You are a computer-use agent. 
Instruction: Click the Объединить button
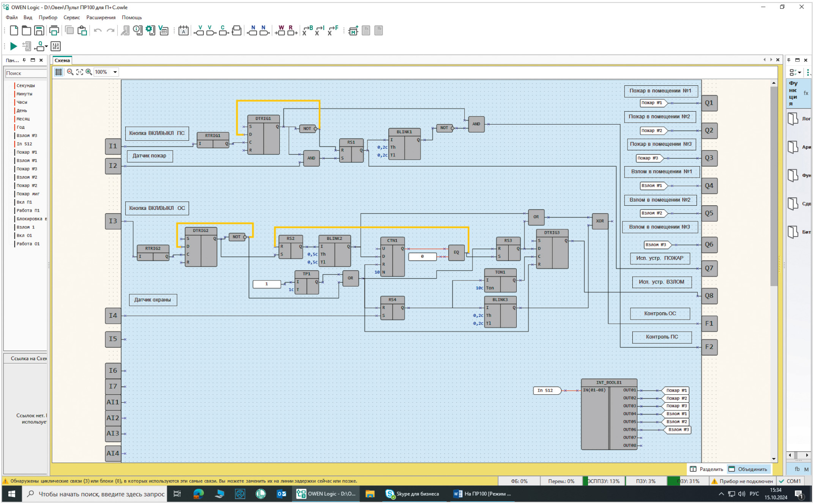coord(748,469)
